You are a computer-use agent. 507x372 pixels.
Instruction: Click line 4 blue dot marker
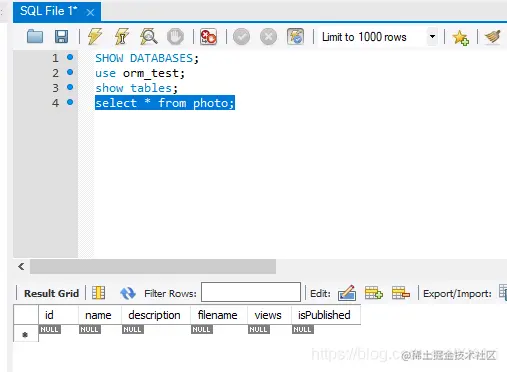[x=70, y=102]
